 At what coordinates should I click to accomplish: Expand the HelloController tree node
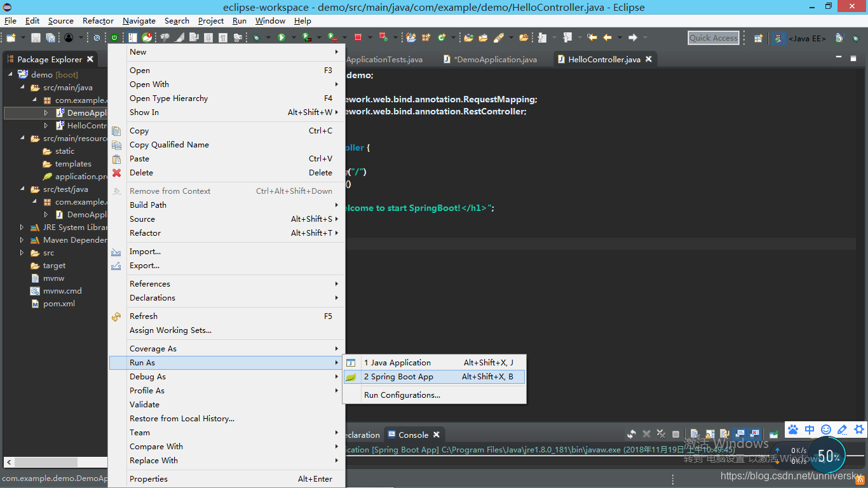pyautogui.click(x=46, y=126)
